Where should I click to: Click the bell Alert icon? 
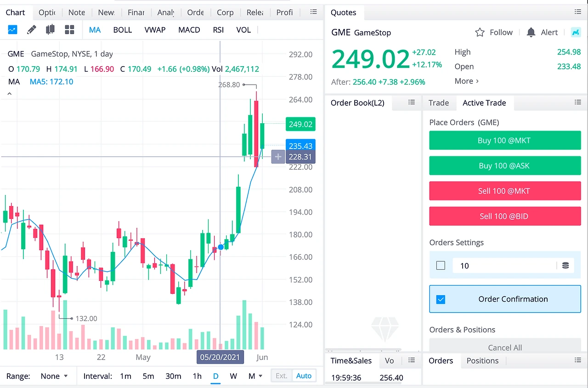531,32
